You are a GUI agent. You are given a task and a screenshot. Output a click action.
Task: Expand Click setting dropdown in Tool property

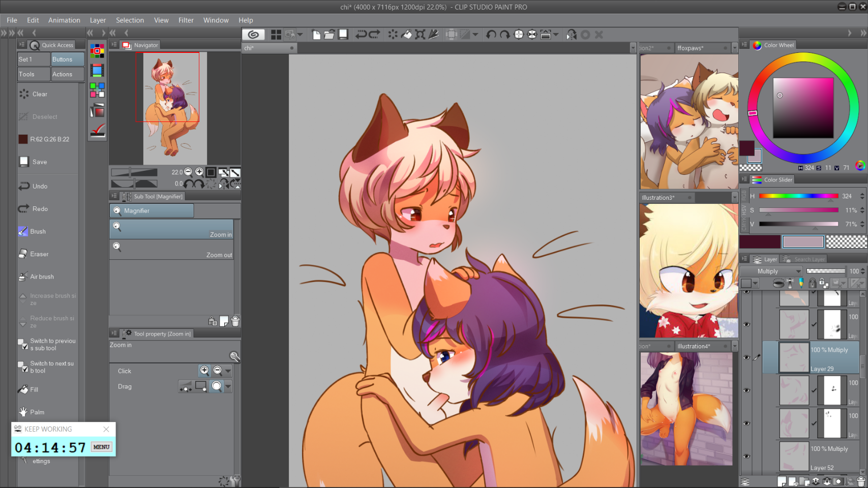click(x=228, y=371)
